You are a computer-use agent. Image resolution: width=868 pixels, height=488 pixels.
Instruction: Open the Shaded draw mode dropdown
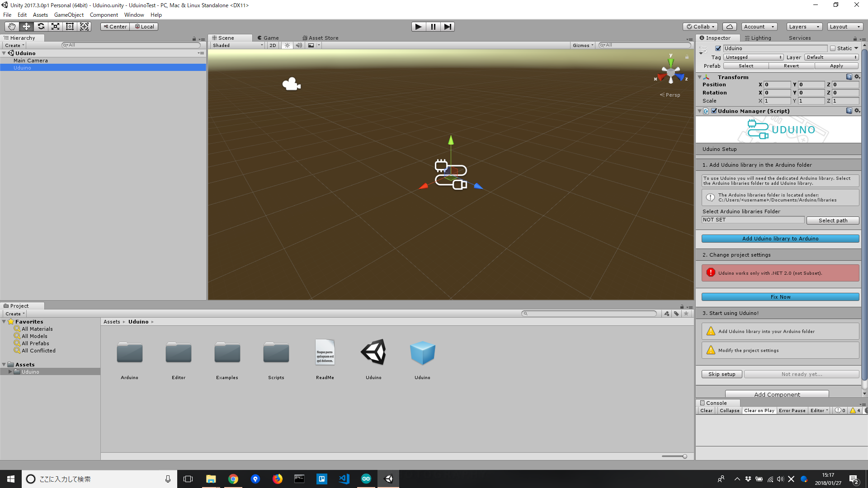237,45
